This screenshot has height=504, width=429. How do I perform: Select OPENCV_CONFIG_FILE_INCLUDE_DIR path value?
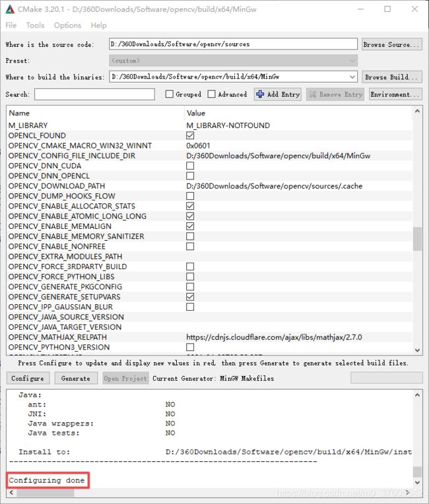pyautogui.click(x=278, y=156)
